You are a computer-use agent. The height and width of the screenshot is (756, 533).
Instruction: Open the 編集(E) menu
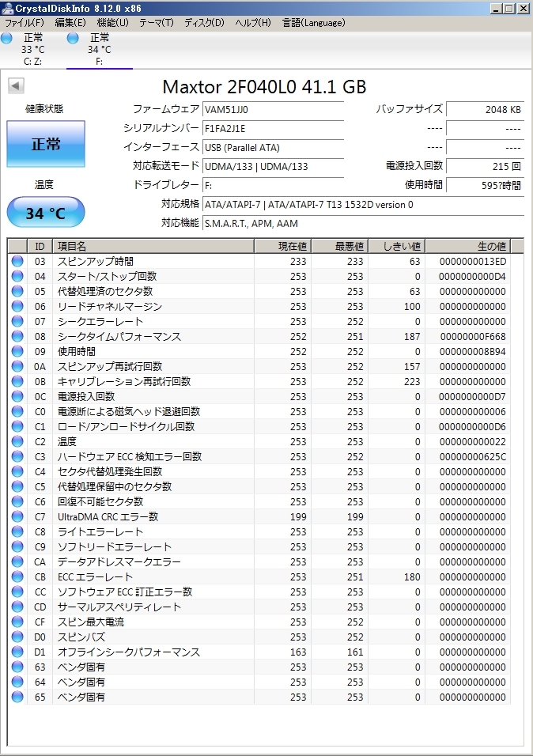coord(70,23)
